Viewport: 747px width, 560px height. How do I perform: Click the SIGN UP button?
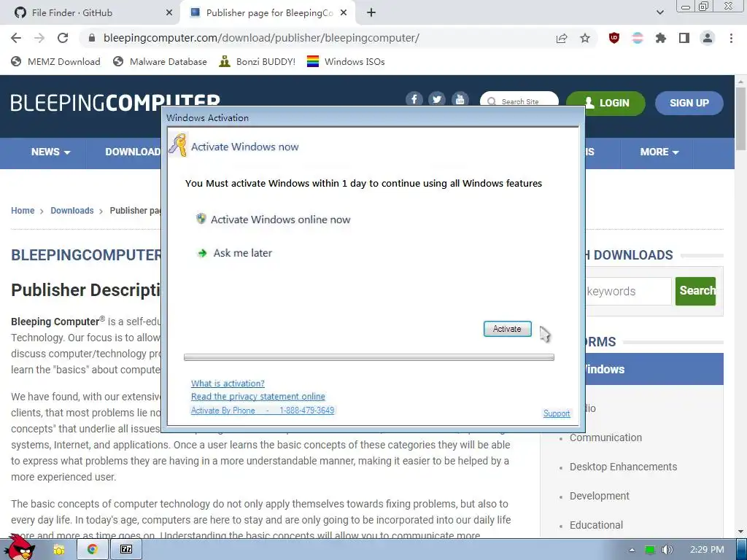(x=689, y=103)
